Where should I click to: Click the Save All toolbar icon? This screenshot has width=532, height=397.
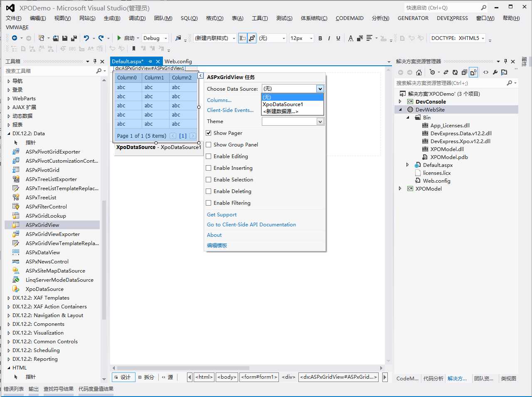click(74, 38)
